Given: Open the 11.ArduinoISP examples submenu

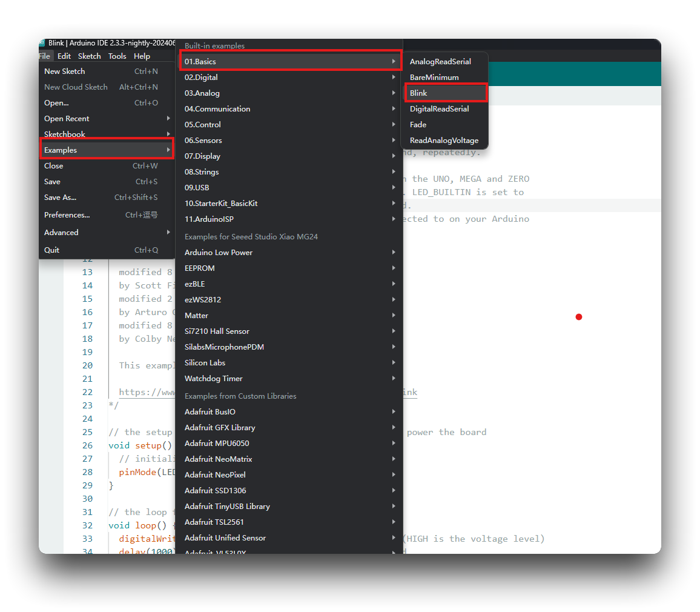Looking at the screenshot, I should [x=289, y=219].
